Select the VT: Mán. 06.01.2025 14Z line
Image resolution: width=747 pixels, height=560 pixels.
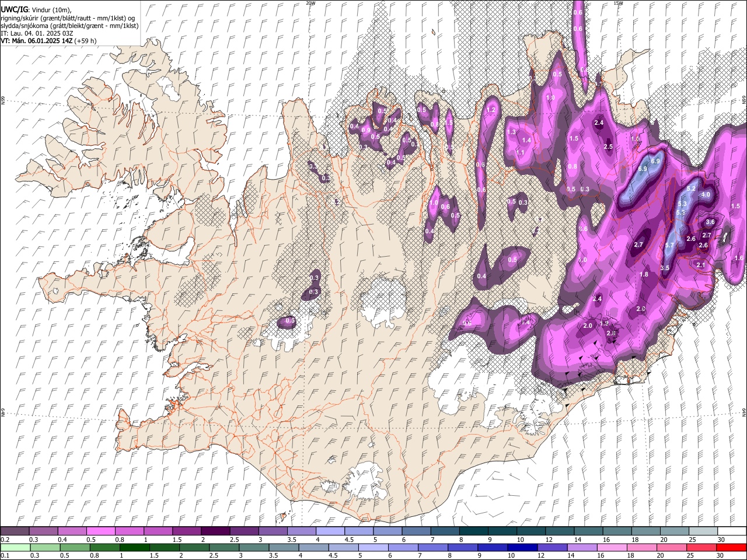[x=48, y=41]
